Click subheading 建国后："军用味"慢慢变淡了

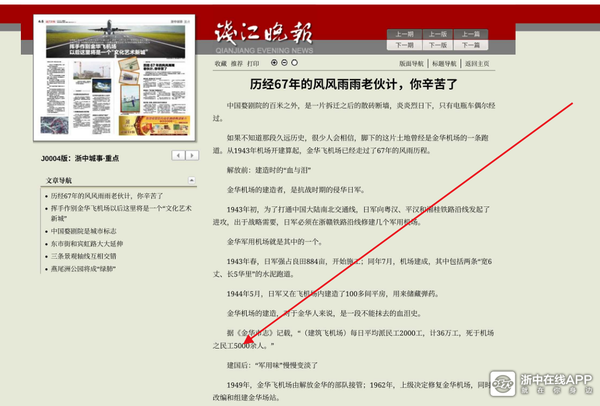(x=272, y=365)
